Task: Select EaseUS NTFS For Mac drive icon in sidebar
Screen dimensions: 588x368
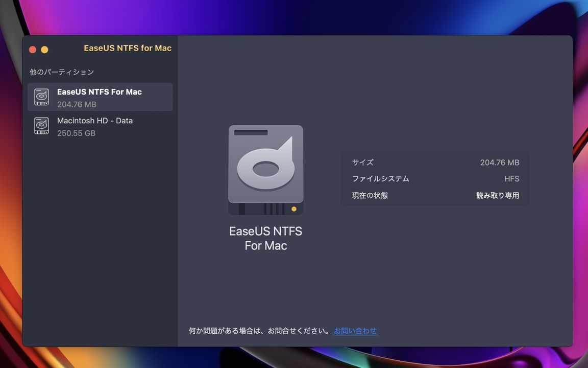Action: pyautogui.click(x=42, y=97)
